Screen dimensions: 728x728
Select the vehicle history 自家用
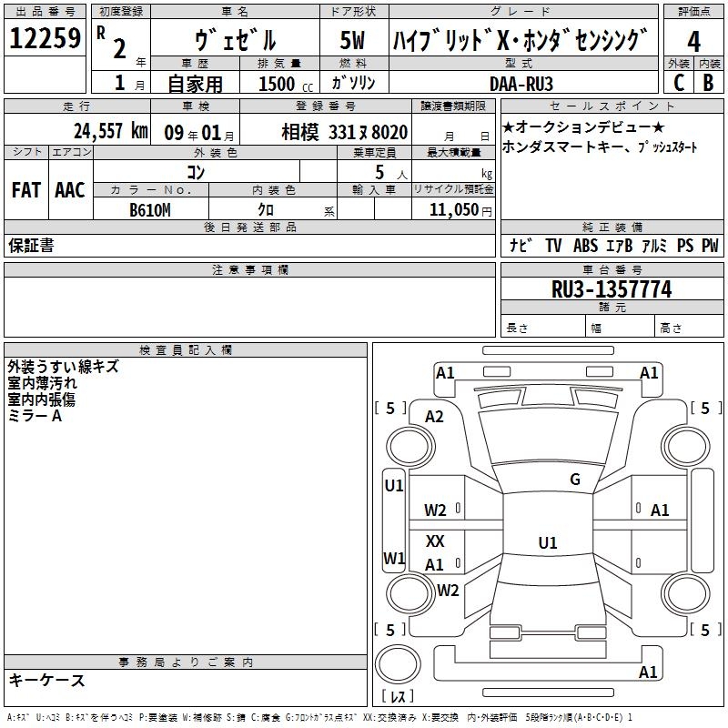click(x=195, y=84)
